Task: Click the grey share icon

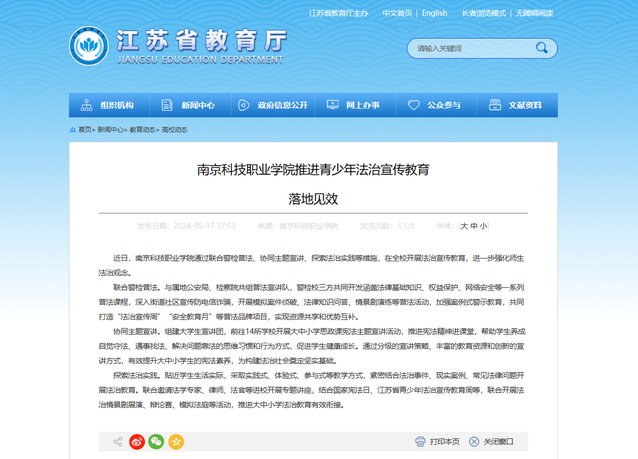Action: point(118,440)
